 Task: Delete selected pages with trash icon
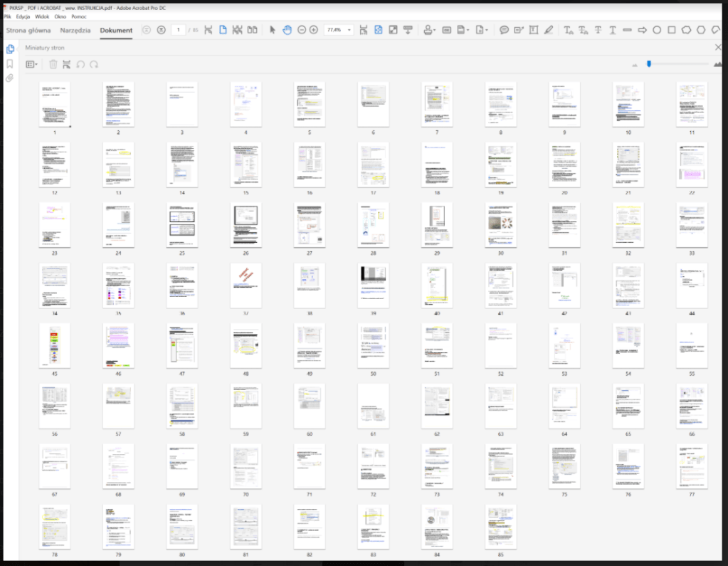click(x=53, y=64)
